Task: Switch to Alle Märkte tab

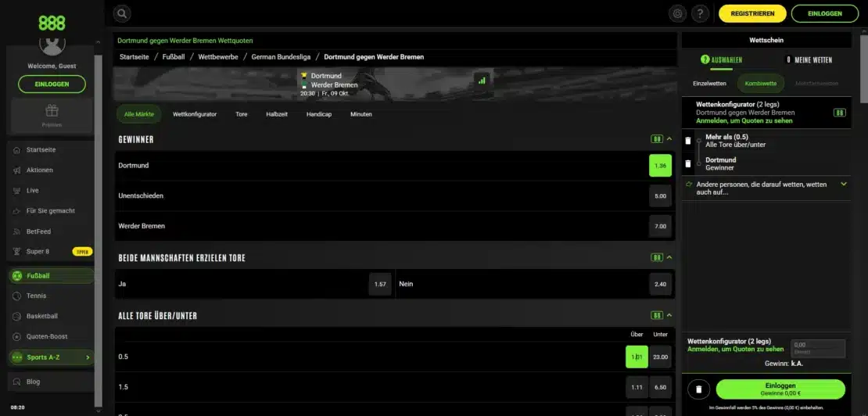Action: coord(139,114)
